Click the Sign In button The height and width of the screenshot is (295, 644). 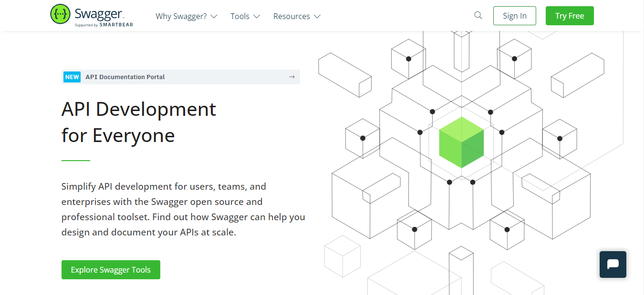[x=514, y=15]
